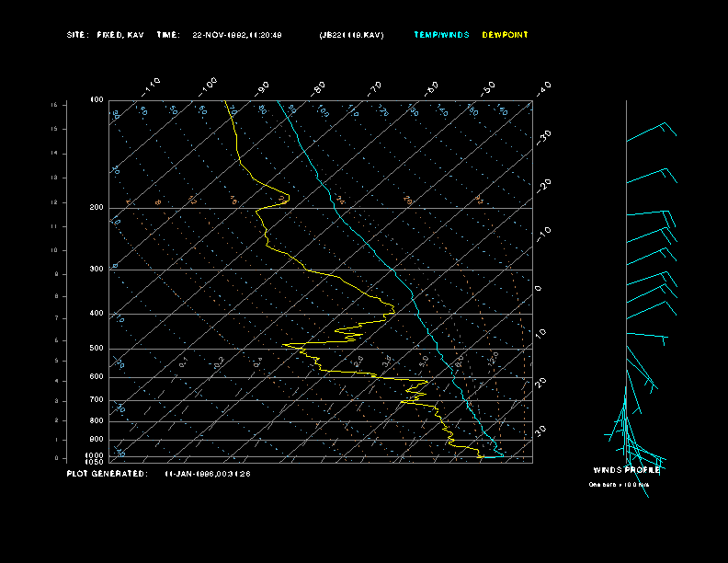Screen dimensions: 728x563
Task: Click the -40 temperature label at top right
Action: click(x=543, y=87)
